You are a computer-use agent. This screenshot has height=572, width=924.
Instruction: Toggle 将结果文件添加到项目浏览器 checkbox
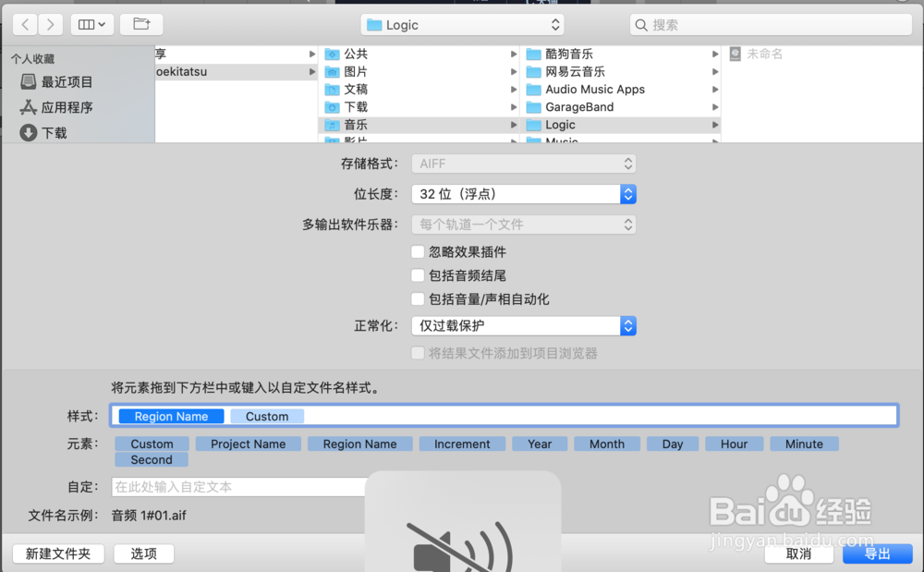pos(418,353)
